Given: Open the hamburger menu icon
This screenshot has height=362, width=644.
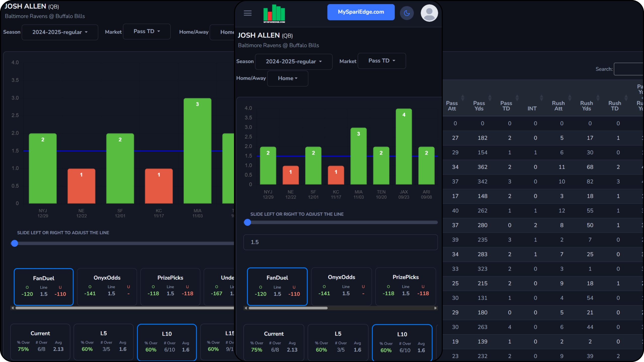Looking at the screenshot, I should click(248, 13).
